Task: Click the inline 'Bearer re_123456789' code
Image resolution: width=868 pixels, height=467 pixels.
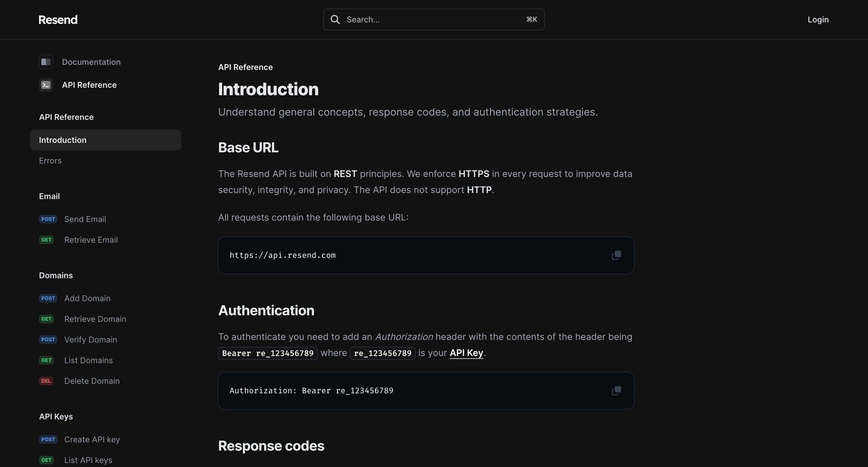Action: 268,353
